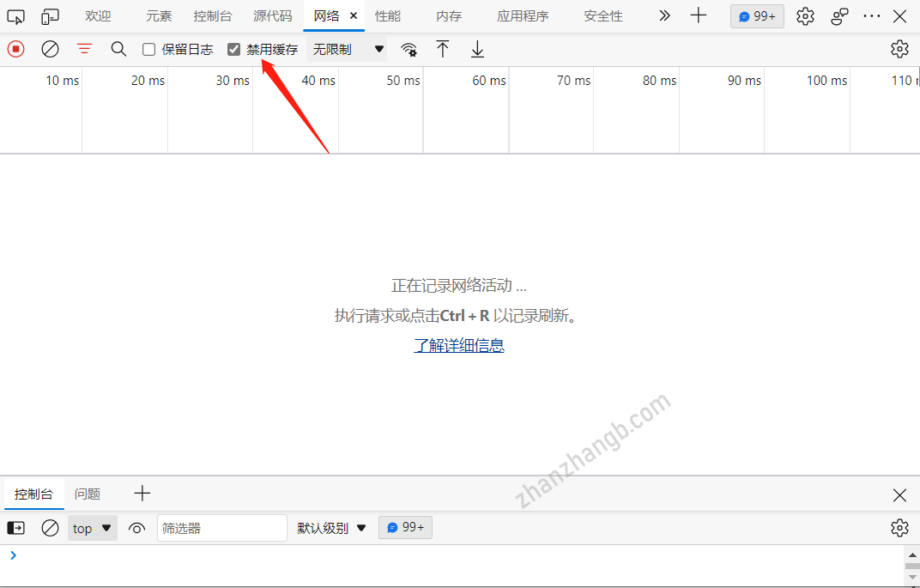Clear the network log

(51, 50)
